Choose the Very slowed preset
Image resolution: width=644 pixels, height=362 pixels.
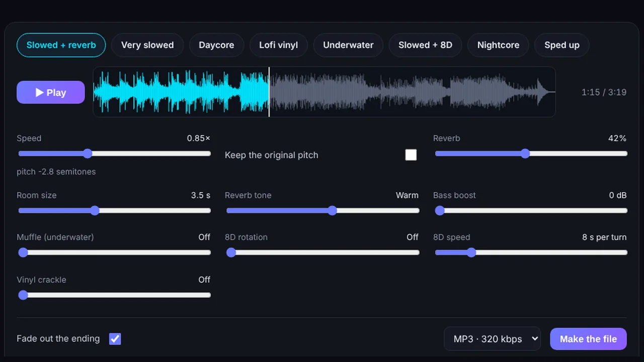pos(147,45)
